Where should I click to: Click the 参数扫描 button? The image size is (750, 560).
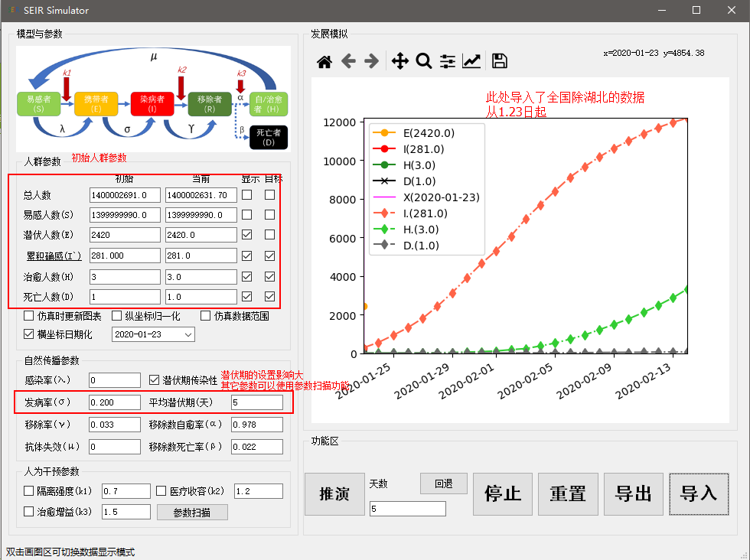click(x=192, y=512)
